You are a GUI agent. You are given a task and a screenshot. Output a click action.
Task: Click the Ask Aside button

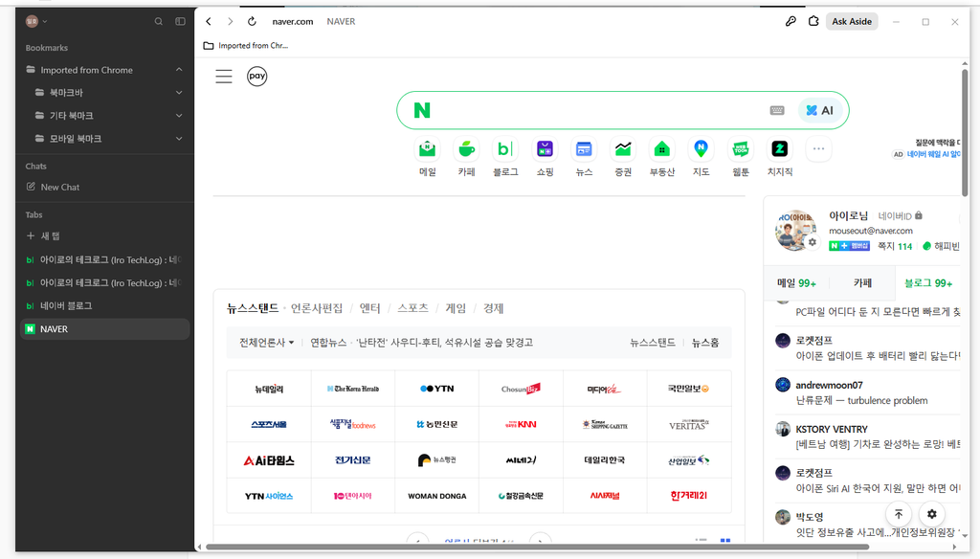[851, 21]
